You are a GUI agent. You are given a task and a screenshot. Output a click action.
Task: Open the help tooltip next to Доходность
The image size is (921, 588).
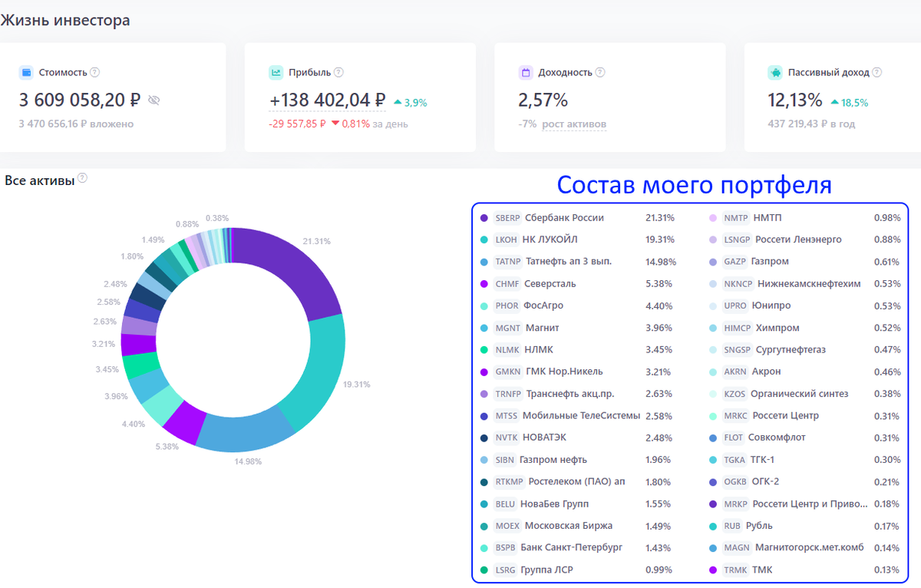[600, 72]
